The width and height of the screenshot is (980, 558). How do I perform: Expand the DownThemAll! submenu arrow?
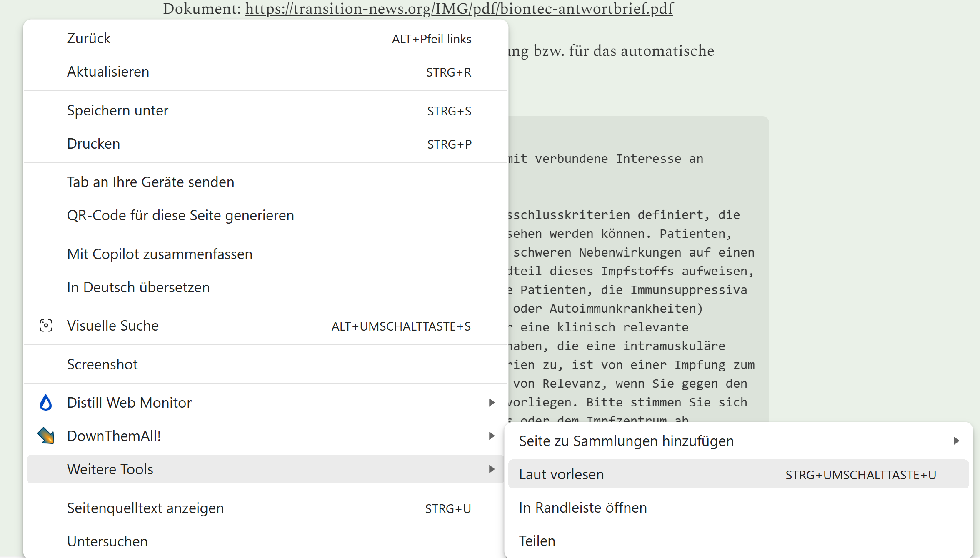click(492, 436)
